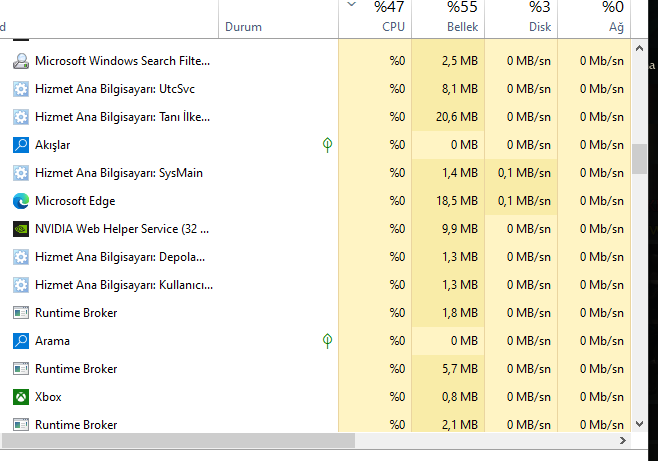
Task: Click the 18,5 MB memory value of Edge
Action: point(457,201)
